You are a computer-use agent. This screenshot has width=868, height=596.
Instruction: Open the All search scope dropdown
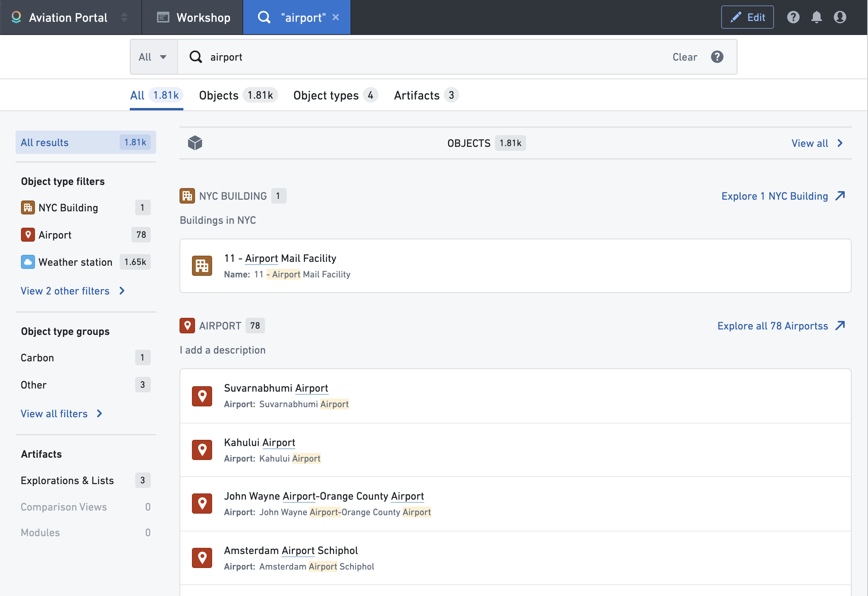tap(153, 57)
